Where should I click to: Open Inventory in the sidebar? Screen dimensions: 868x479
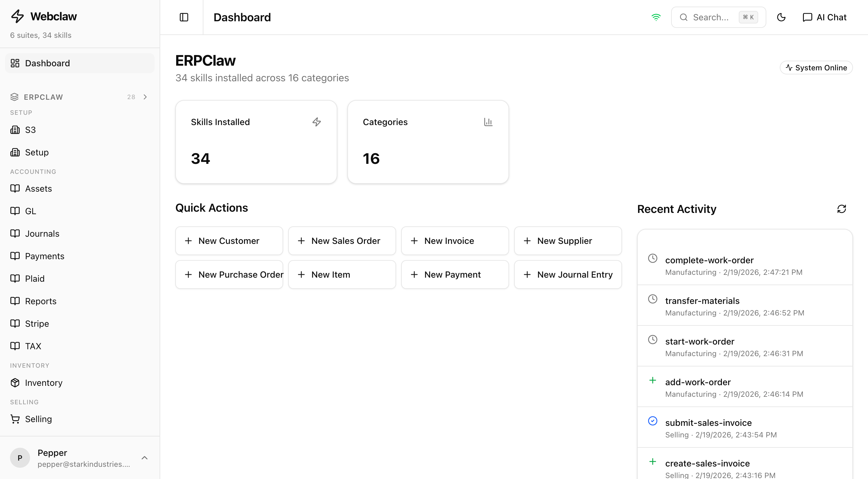(x=80, y=383)
